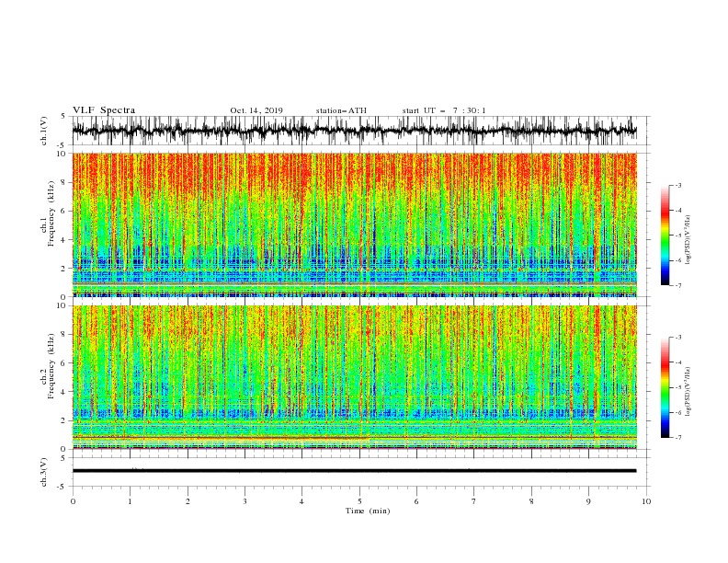728x563 pixels.
Task: Click the time axis tick label "6"
Action: [417, 501]
